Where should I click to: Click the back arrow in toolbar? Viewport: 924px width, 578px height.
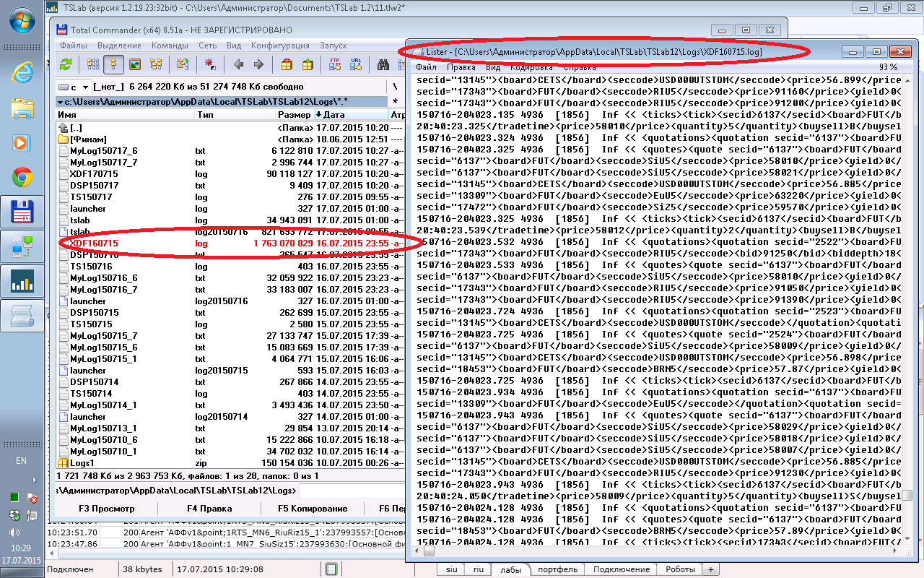tap(239, 65)
